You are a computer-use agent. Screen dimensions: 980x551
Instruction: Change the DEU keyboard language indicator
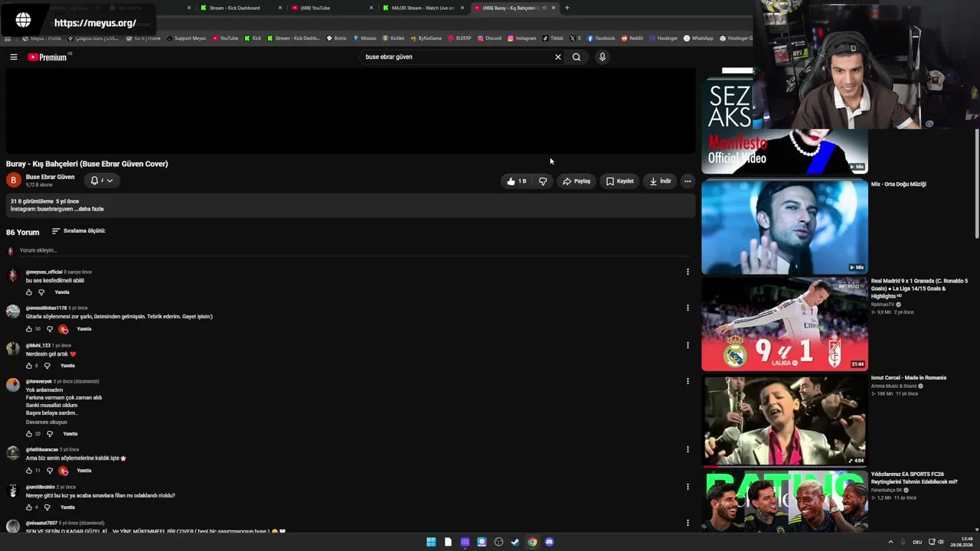[x=919, y=542]
